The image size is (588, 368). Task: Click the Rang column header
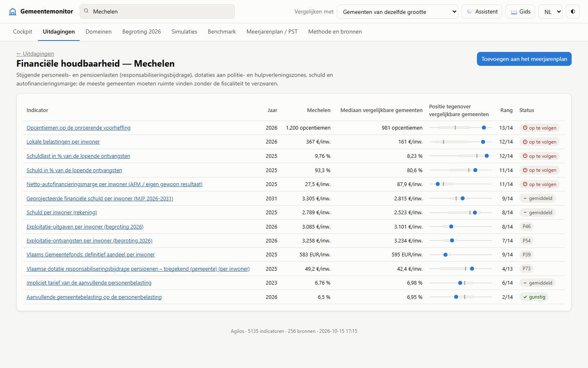[x=506, y=110]
